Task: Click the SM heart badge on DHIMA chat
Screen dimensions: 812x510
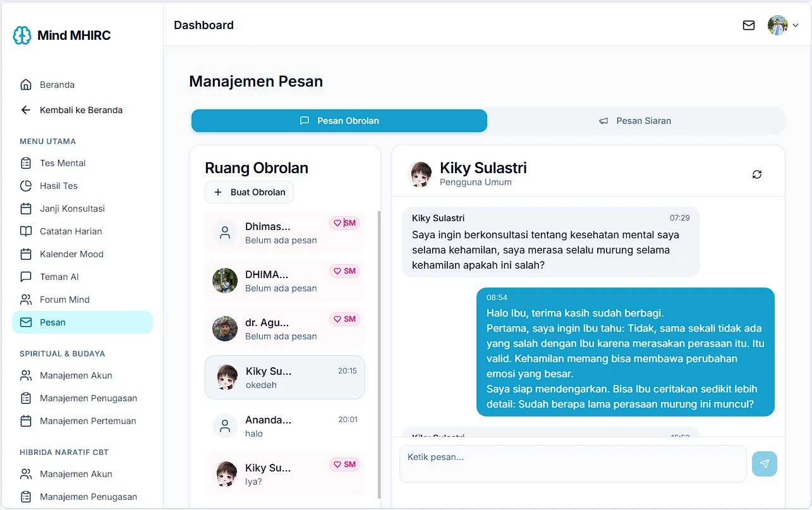Action: coord(344,271)
